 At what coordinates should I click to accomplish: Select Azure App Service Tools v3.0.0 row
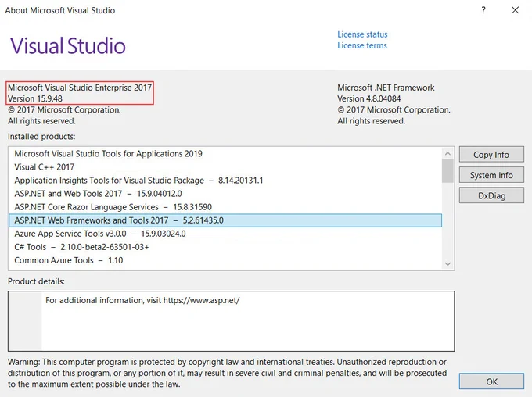[x=225, y=234]
